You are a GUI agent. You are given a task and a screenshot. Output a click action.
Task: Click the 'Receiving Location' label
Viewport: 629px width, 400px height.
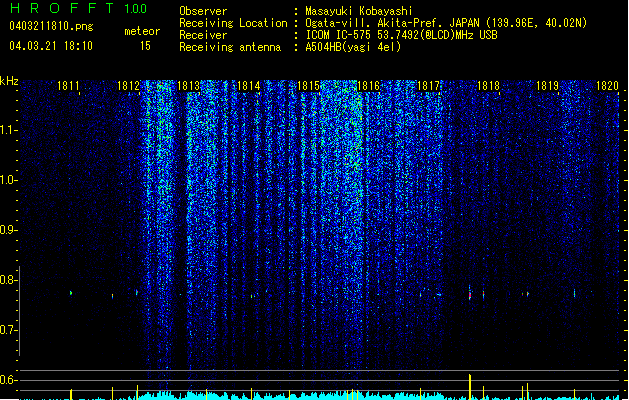point(233,23)
